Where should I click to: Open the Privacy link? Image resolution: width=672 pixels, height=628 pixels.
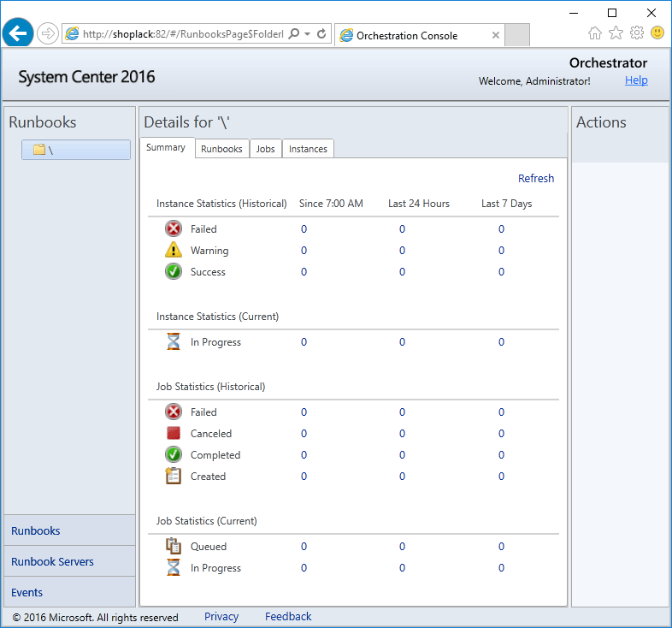coord(221,617)
